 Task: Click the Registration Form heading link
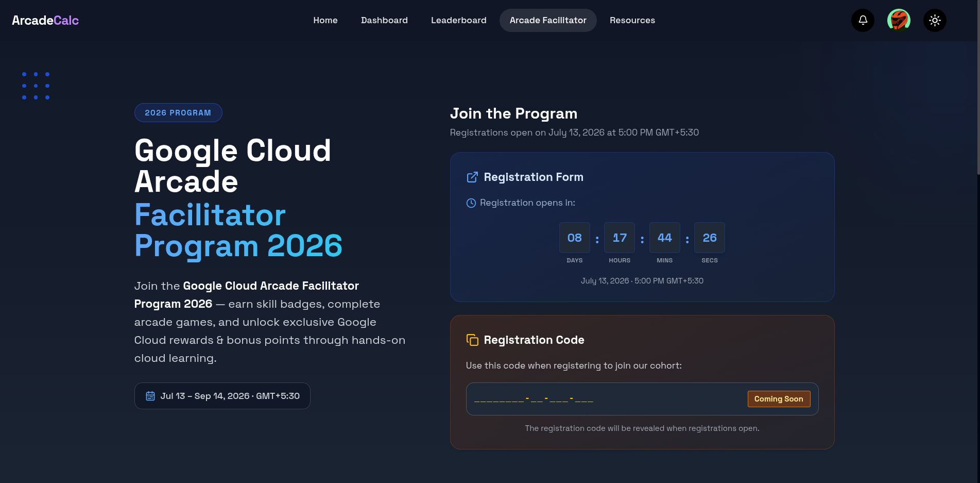tap(534, 177)
